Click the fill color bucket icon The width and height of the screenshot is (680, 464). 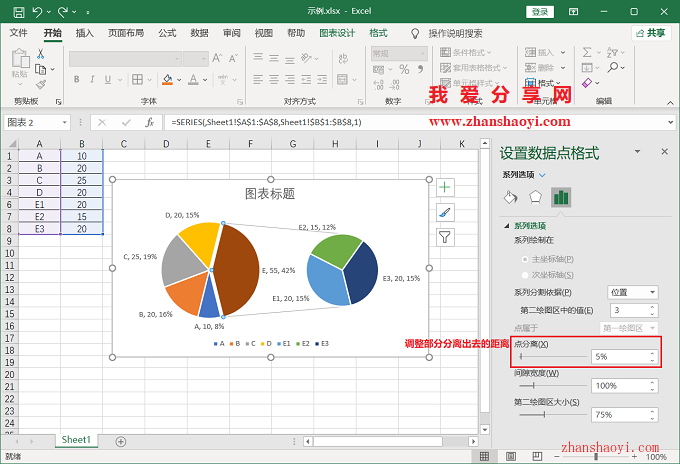pyautogui.click(x=167, y=79)
